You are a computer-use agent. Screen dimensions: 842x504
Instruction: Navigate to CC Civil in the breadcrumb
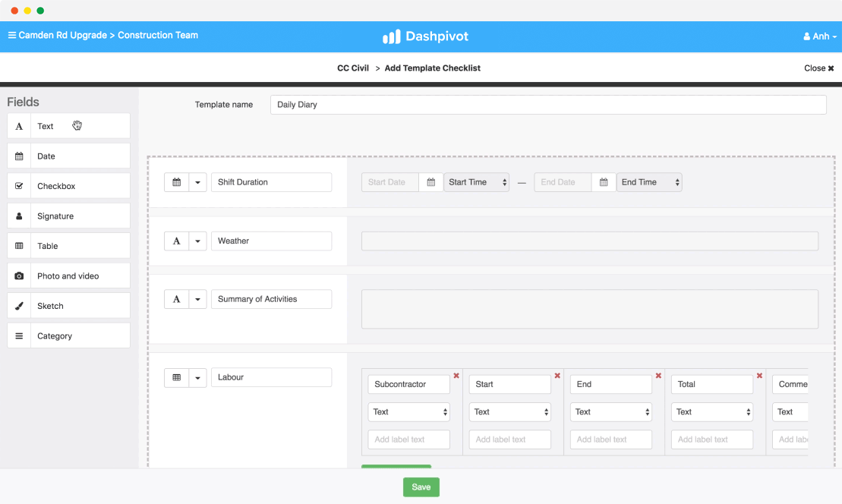pyautogui.click(x=353, y=68)
